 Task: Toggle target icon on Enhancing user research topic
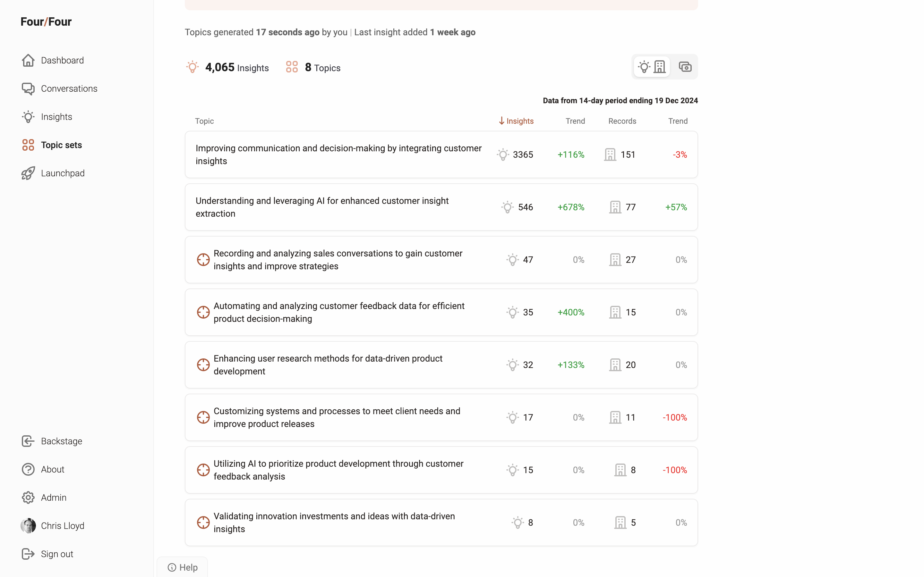(203, 365)
